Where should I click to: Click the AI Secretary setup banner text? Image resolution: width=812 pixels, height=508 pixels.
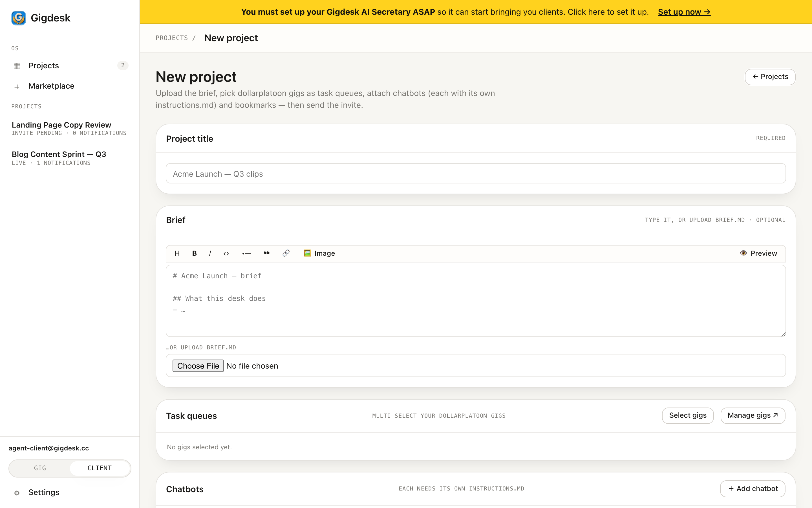445,12
